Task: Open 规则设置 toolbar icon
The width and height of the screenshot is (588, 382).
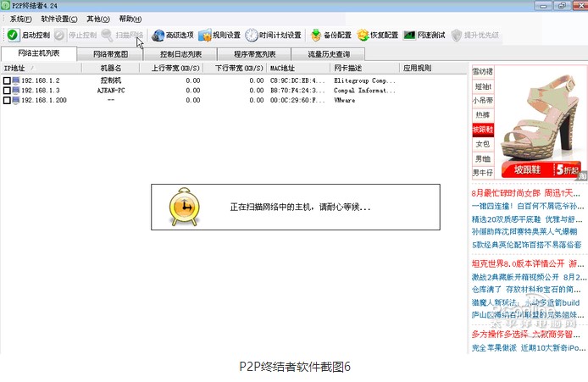Action: [205, 36]
